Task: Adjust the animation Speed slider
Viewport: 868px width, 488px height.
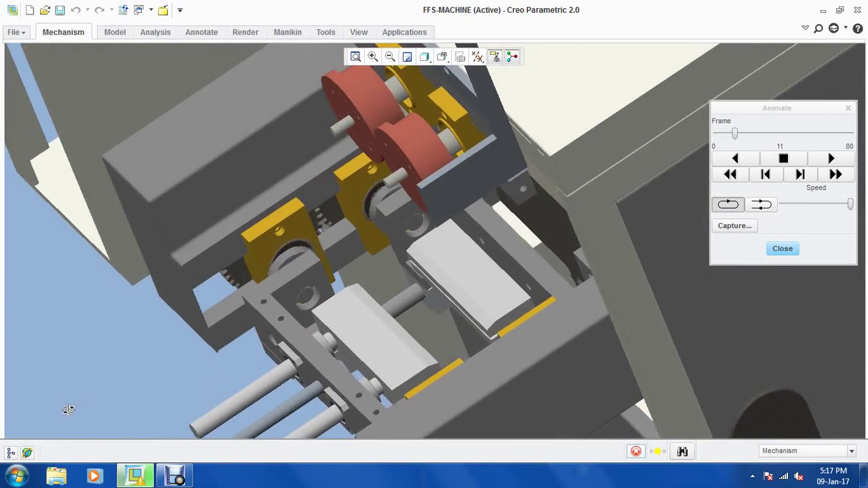Action: point(850,204)
